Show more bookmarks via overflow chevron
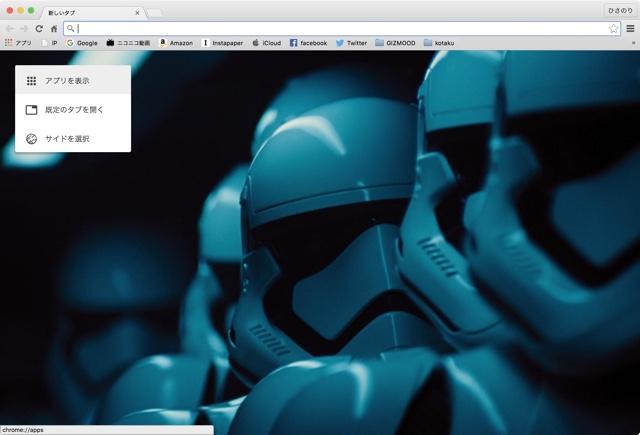 coord(633,43)
